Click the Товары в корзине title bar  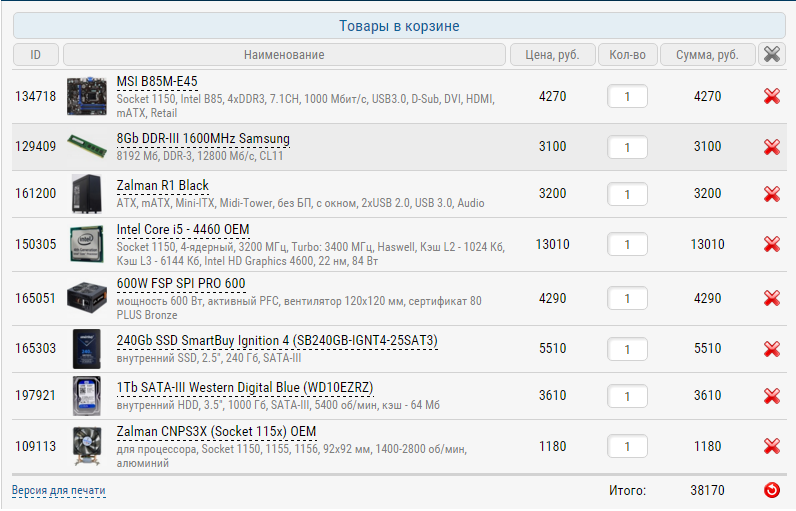pos(399,25)
